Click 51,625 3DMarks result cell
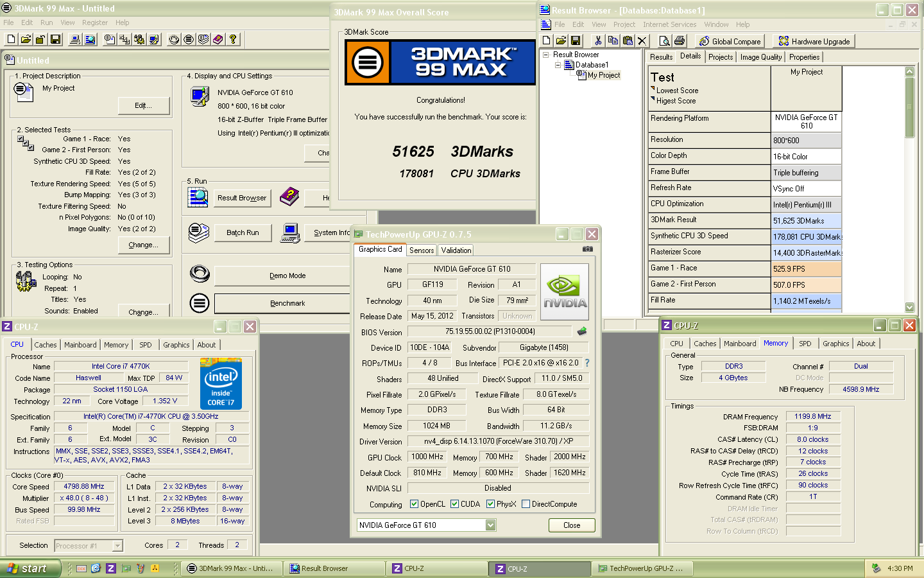Viewport: 924px width, 578px height. pyautogui.click(x=807, y=220)
